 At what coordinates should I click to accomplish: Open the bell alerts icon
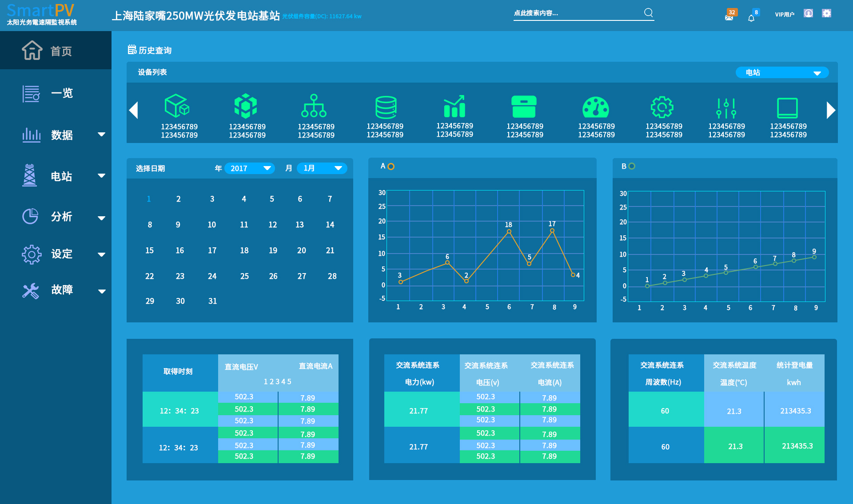[751, 18]
